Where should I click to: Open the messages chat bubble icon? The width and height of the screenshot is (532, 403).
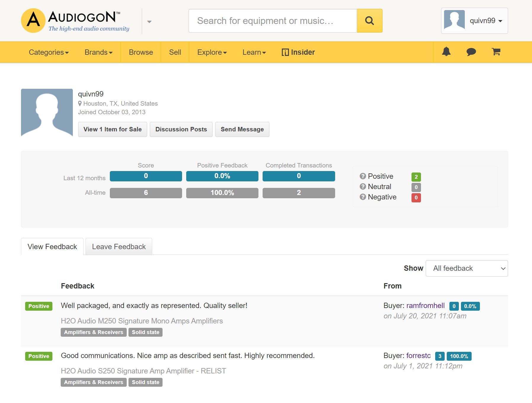pyautogui.click(x=471, y=52)
